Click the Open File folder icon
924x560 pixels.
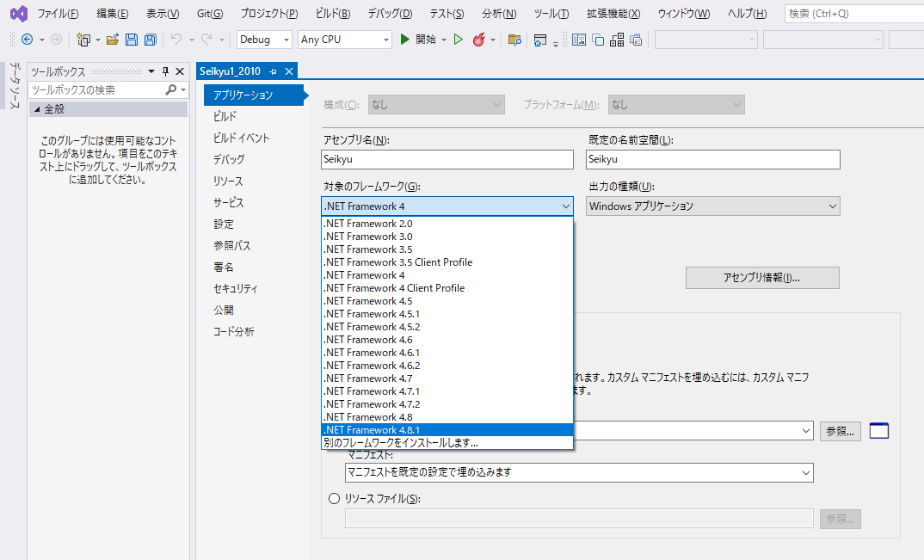(x=113, y=40)
